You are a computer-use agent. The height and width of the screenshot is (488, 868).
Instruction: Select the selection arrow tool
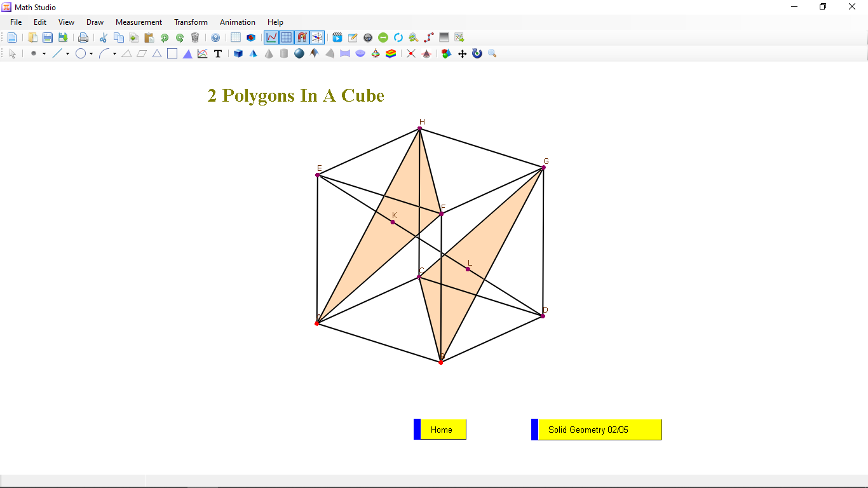pos(12,53)
